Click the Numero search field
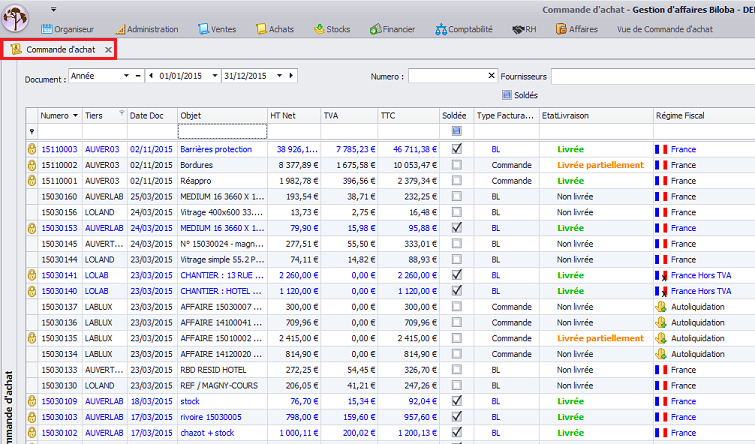The image size is (755, 444). (x=447, y=76)
